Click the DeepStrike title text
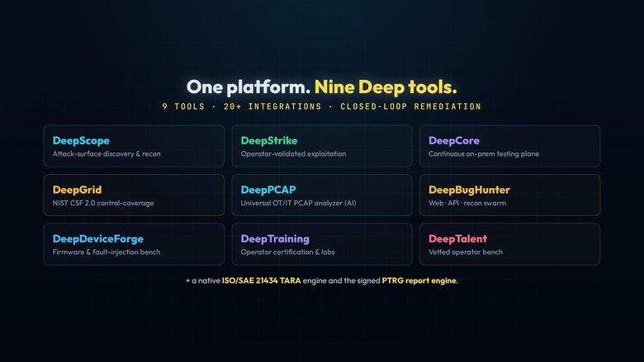 [x=269, y=141]
